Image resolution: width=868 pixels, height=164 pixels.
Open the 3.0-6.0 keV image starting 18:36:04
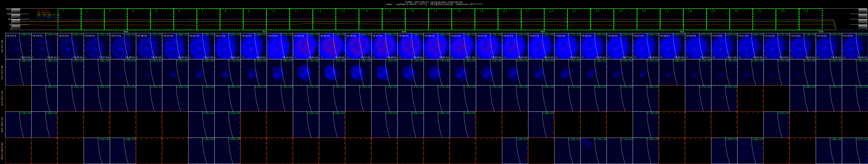pyautogui.click(x=97, y=46)
